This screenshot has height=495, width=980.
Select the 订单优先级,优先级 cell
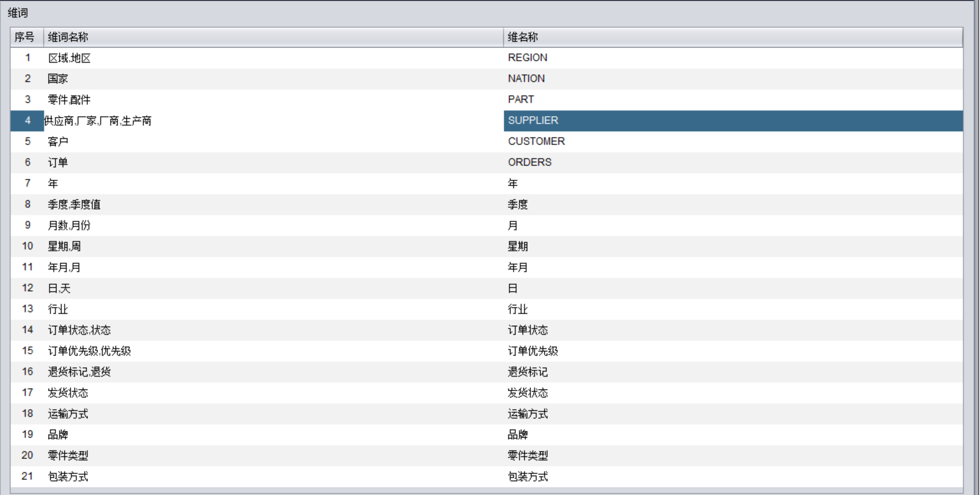click(x=274, y=351)
